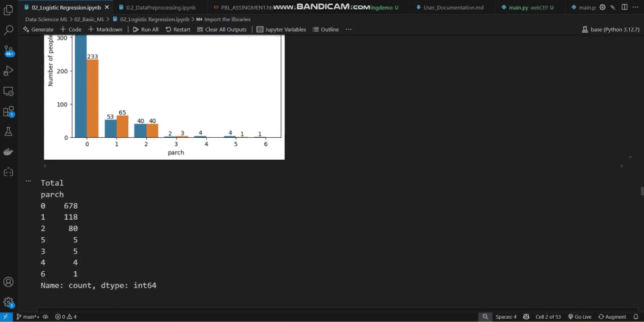
Task: Open more cell output actions ellipsis
Action: [x=28, y=181]
